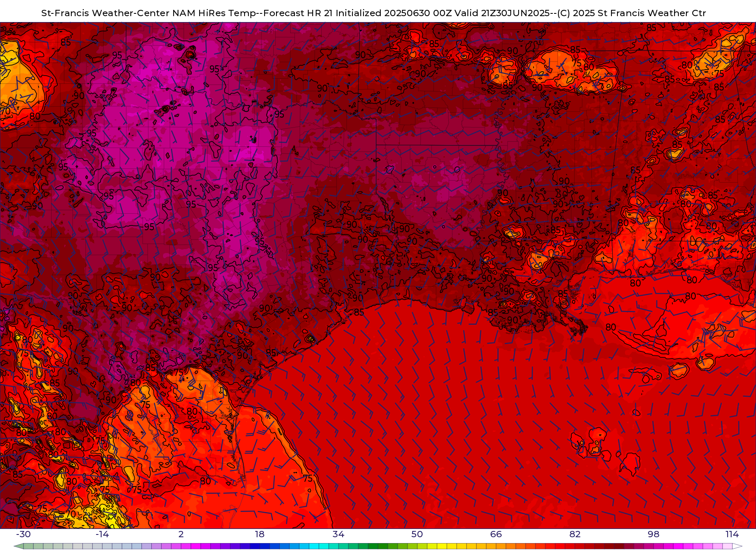756x551 pixels.
Task: Click "(C) 2025 St Francis Weather Ctr" text
Action: [632, 13]
